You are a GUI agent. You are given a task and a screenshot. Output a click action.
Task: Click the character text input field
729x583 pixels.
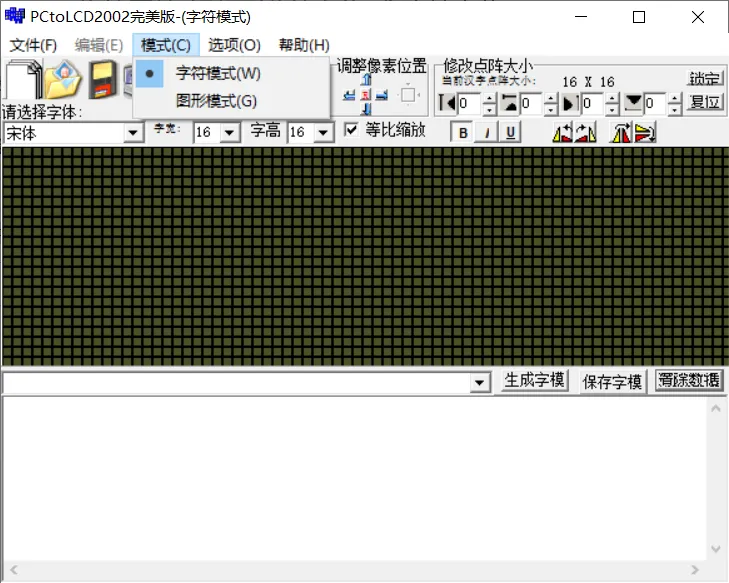pos(237,383)
